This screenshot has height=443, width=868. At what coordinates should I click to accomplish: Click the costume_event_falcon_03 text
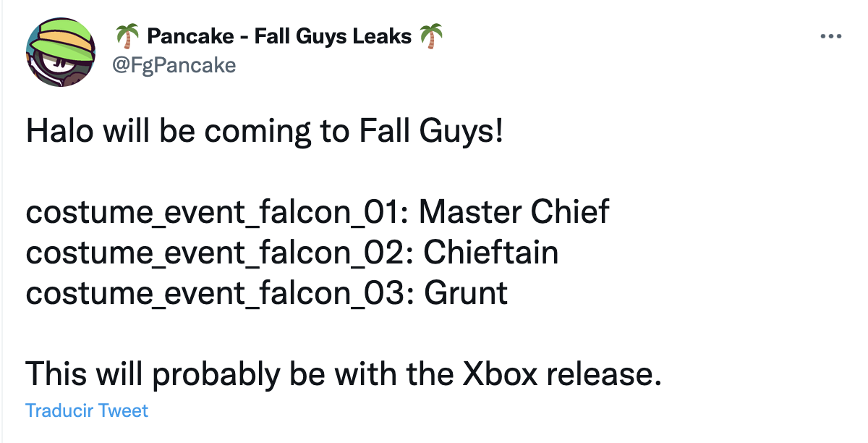click(x=217, y=294)
